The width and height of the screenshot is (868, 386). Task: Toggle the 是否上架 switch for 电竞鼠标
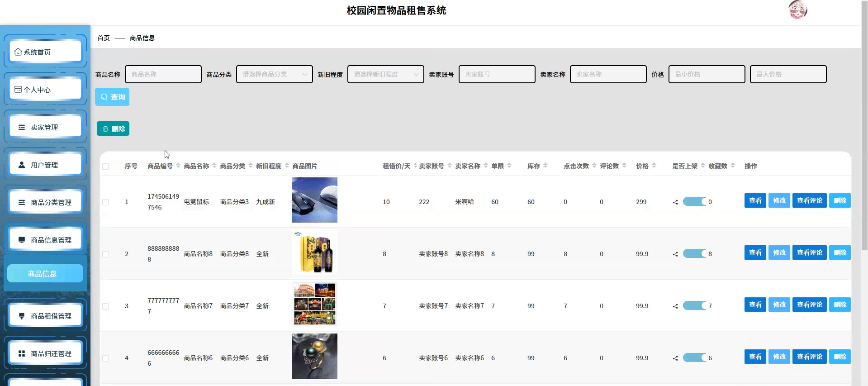point(695,202)
